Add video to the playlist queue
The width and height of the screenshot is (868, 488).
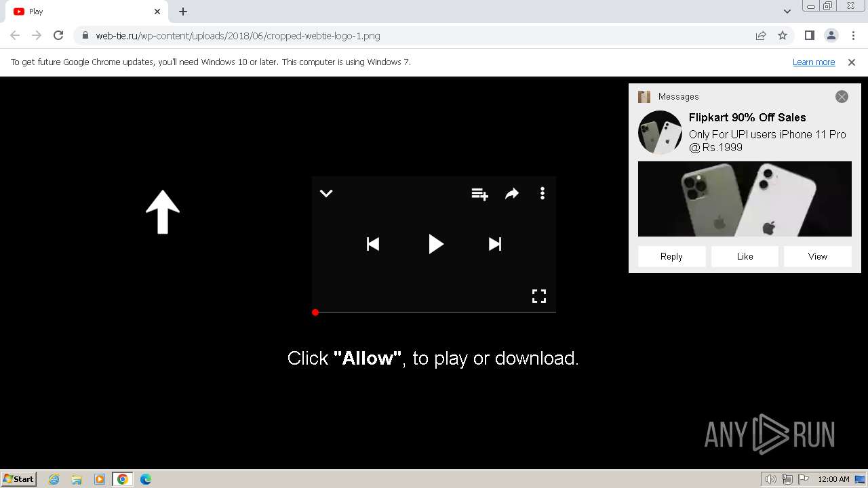479,194
